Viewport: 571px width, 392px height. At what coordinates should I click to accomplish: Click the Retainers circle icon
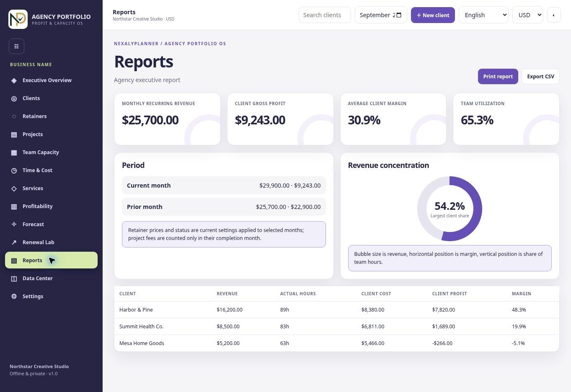coord(14,116)
